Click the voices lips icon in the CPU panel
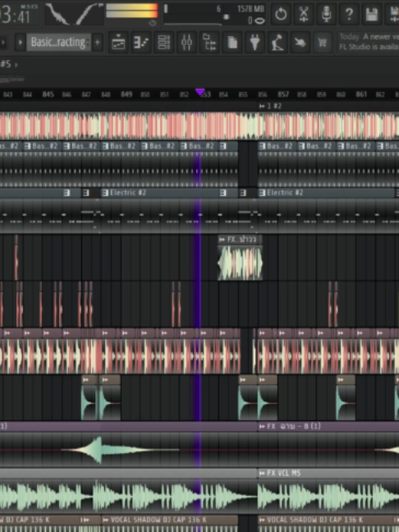The height and width of the screenshot is (532, 399). click(260, 21)
